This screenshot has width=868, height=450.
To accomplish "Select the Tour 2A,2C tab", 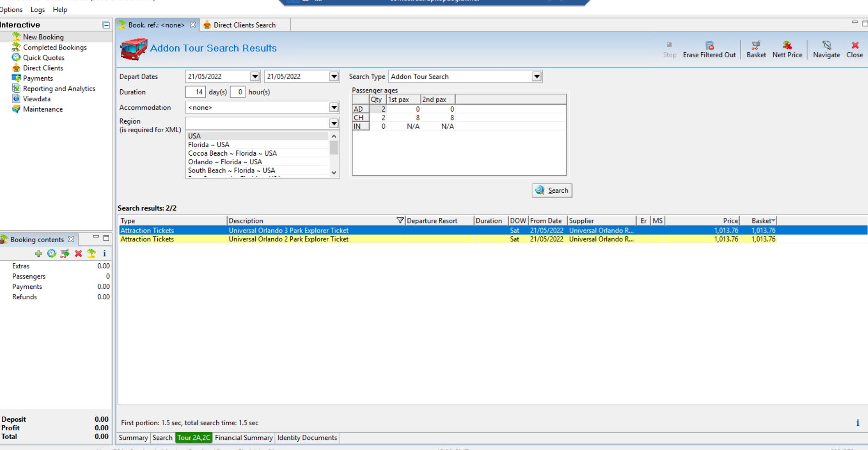I will coord(193,438).
